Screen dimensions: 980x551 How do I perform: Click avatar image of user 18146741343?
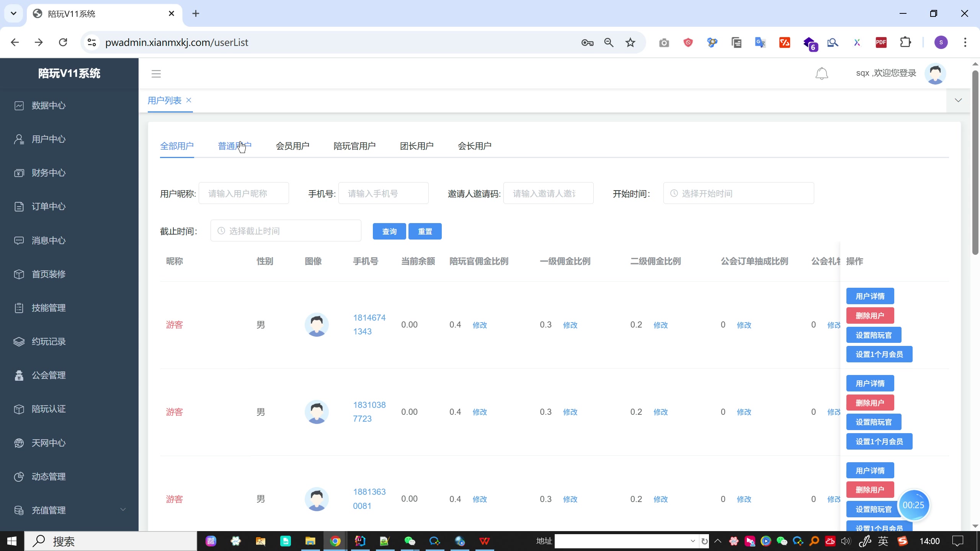[317, 324]
